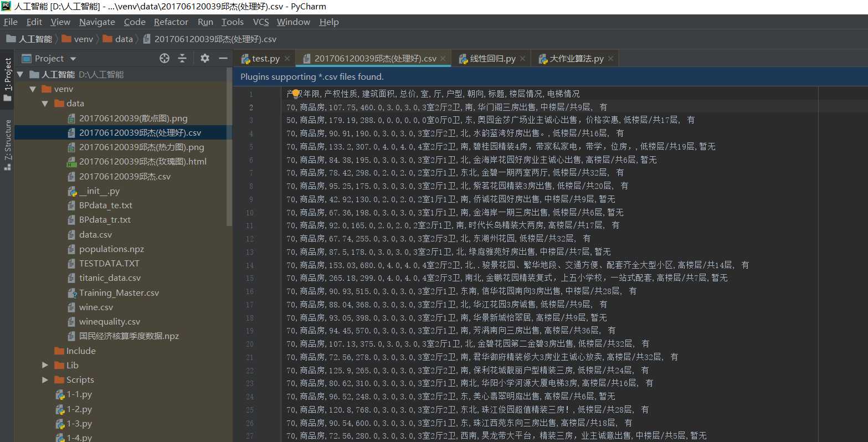
Task: Switch to the 线性回归.py tab
Action: 493,59
